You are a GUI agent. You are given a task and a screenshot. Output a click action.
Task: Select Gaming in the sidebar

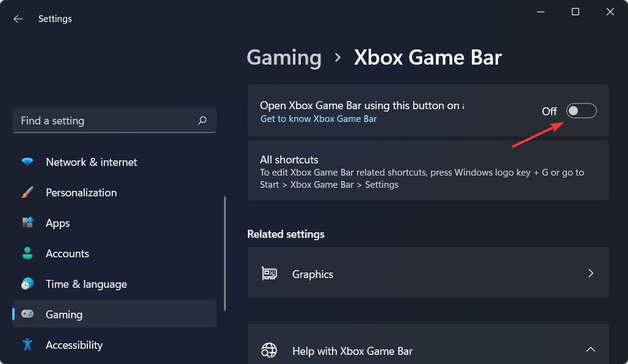[115, 314]
